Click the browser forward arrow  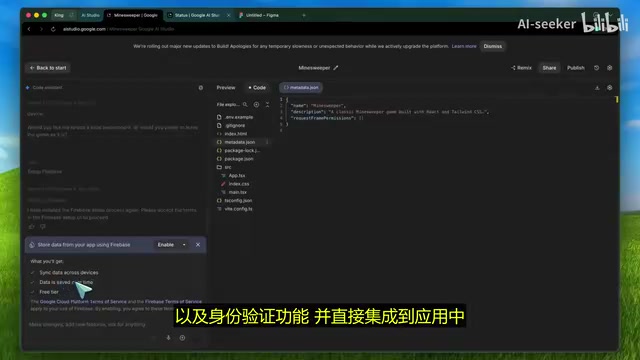(x=41, y=29)
